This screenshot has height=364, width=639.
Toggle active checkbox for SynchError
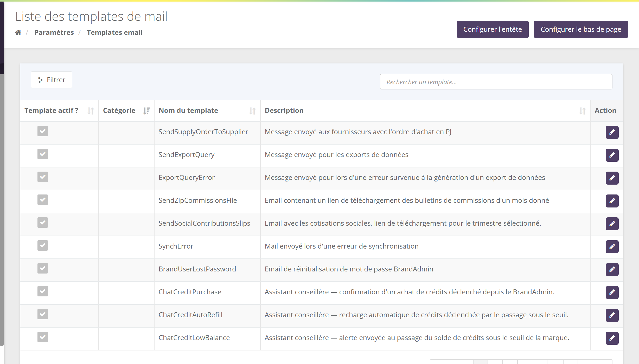(43, 245)
